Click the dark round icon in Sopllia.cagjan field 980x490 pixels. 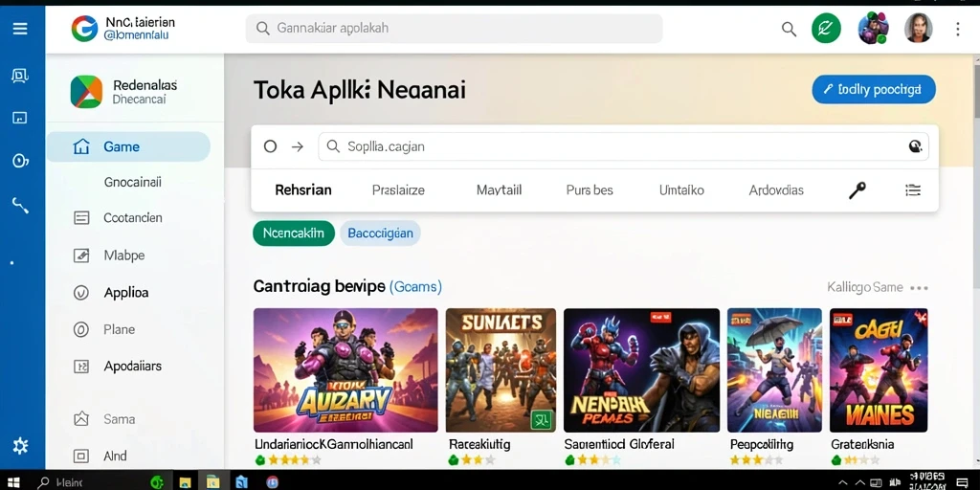coord(915,146)
